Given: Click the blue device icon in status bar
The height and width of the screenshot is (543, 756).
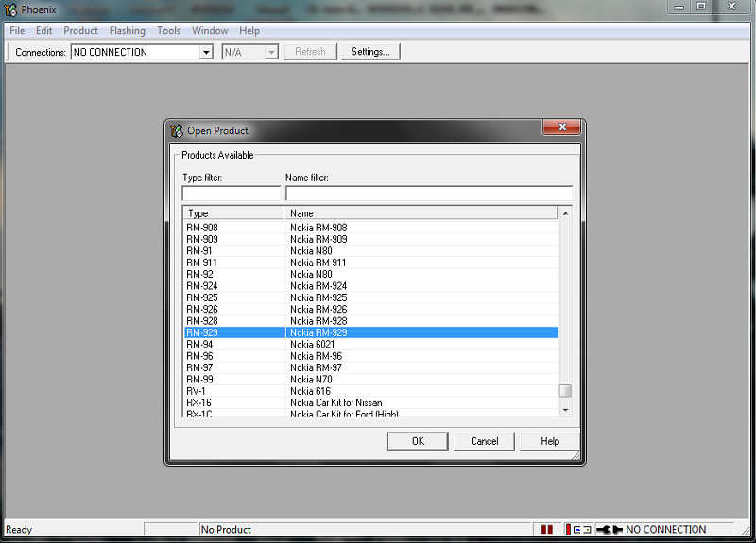Looking at the screenshot, I should (579, 530).
